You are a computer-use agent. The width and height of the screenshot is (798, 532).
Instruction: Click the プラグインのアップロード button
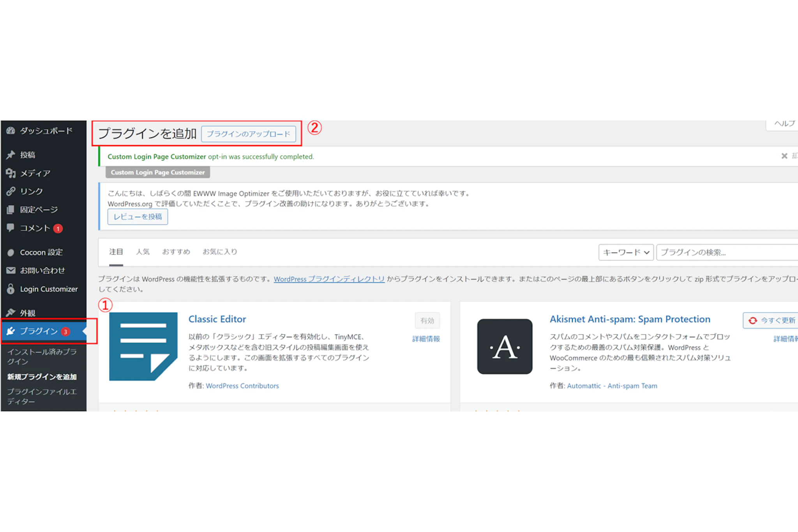[x=248, y=134]
